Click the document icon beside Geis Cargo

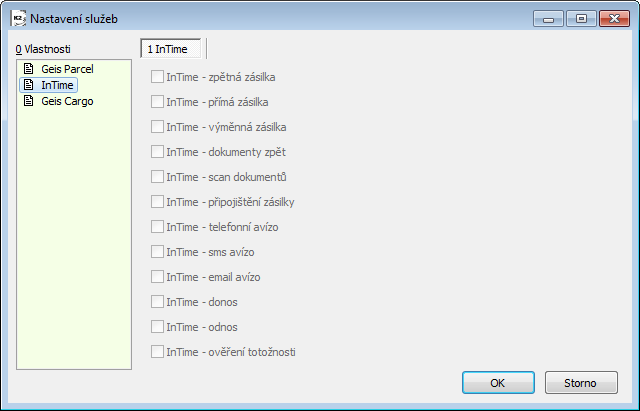[29, 101]
